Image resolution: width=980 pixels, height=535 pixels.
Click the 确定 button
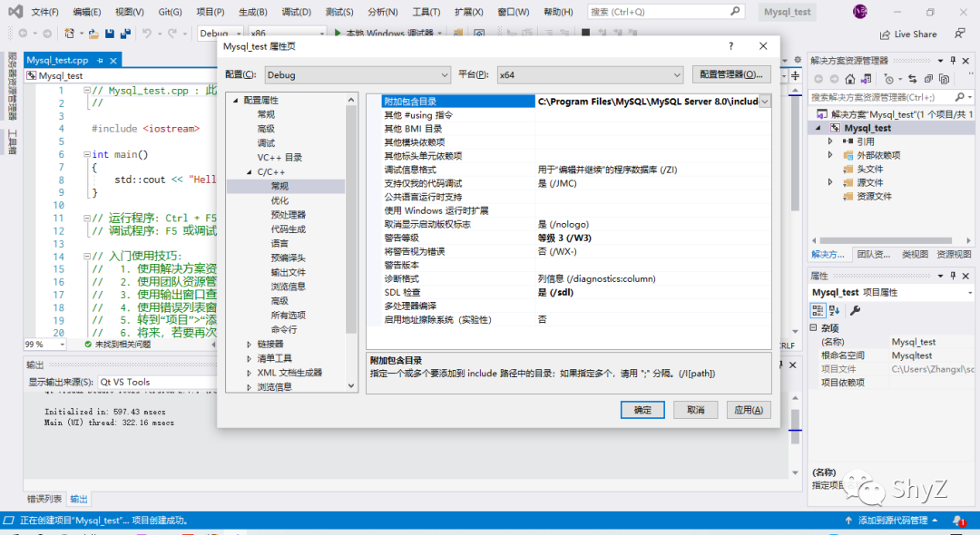[642, 410]
